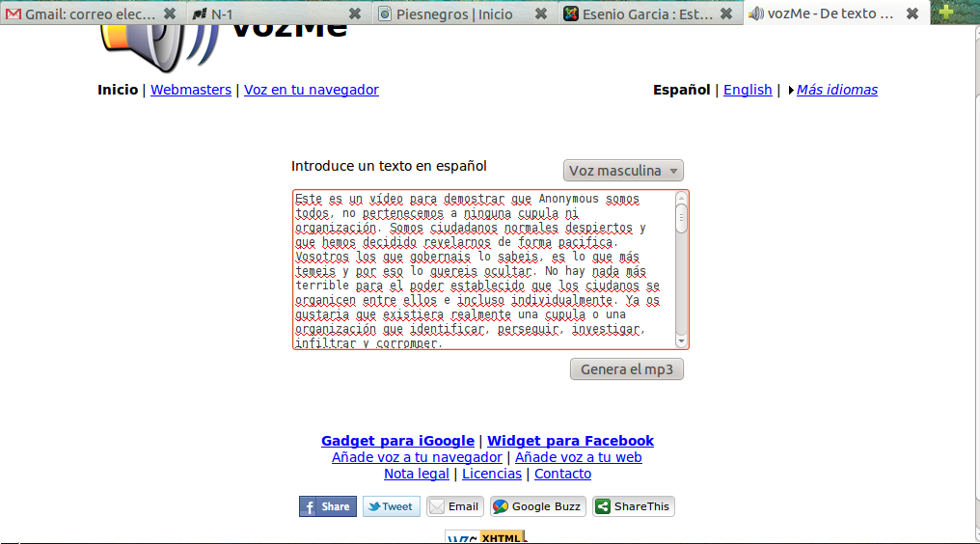Open the Voz masculina dropdown
The width and height of the screenshot is (980, 544).
click(x=623, y=170)
